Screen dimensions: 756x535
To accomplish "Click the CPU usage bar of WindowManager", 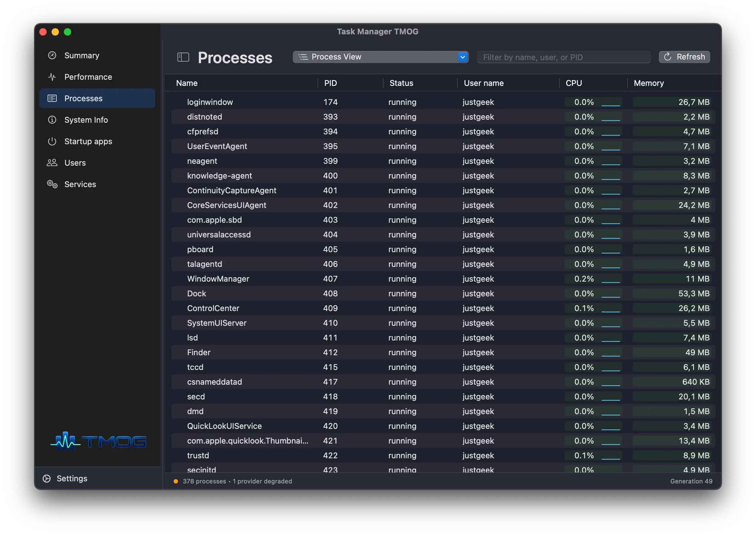I will (x=593, y=279).
